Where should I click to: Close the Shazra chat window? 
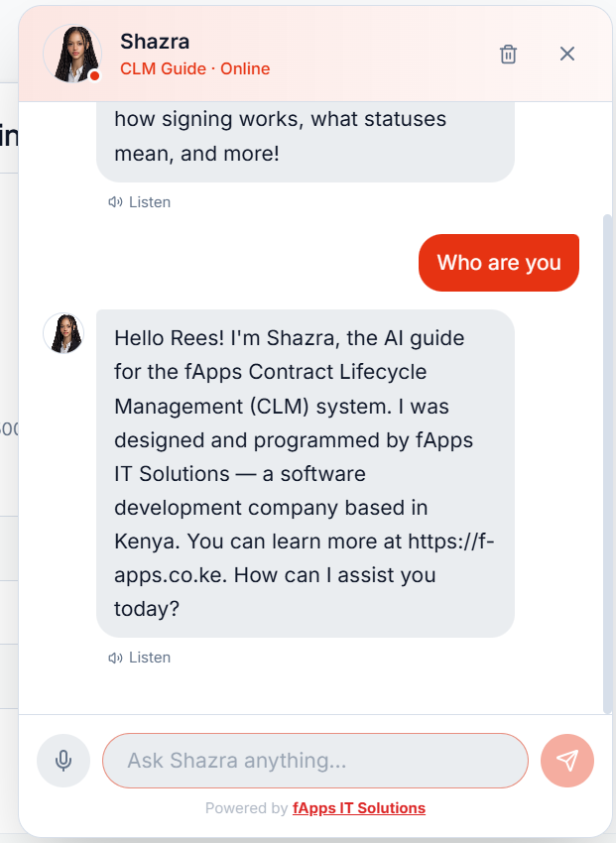pos(567,55)
